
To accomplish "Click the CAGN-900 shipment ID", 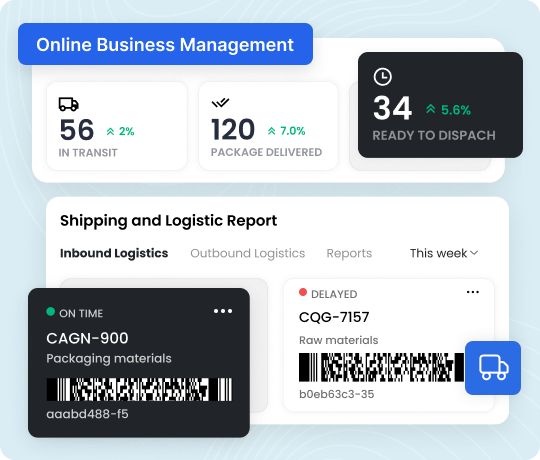I will point(87,338).
